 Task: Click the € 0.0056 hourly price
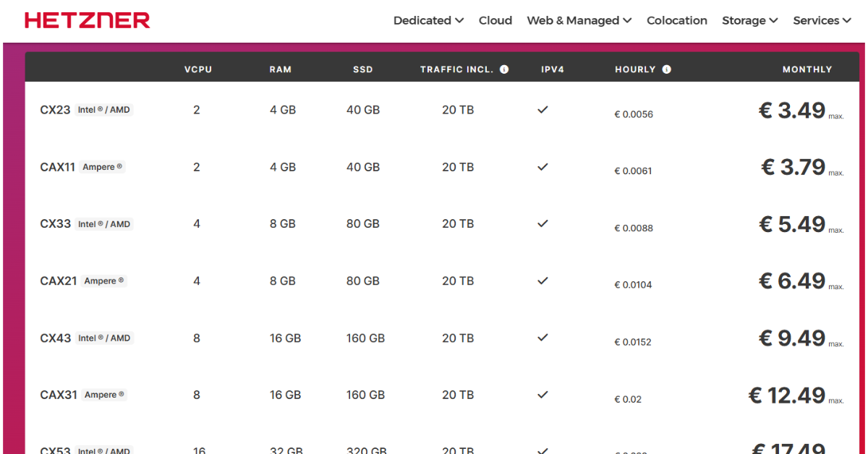coord(634,114)
